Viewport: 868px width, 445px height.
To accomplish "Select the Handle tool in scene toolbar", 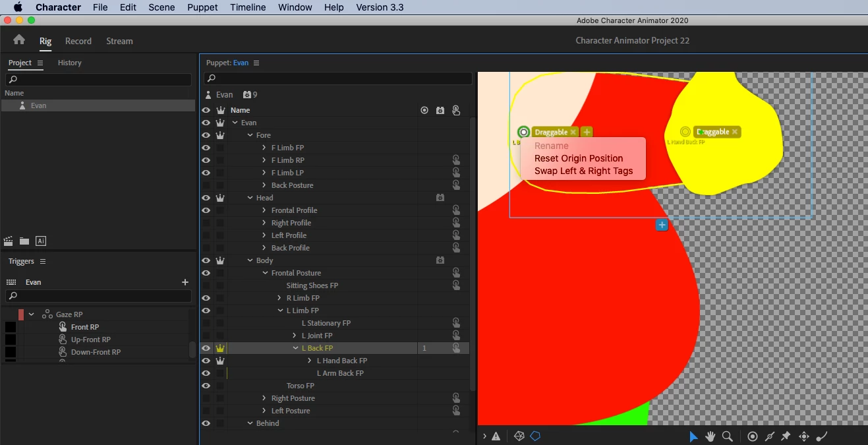I will tap(753, 436).
